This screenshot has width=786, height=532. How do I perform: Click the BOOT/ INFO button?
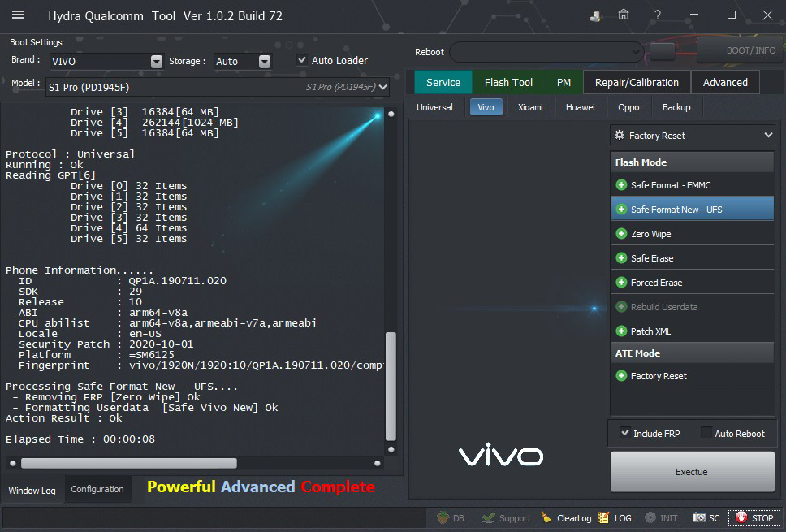pyautogui.click(x=741, y=50)
